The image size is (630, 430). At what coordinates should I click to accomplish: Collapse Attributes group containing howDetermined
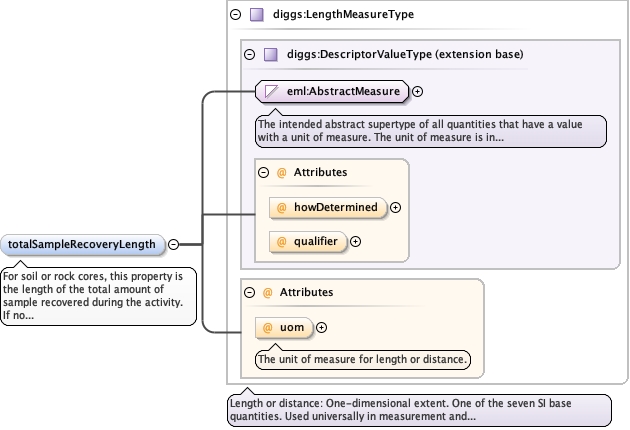tap(264, 172)
